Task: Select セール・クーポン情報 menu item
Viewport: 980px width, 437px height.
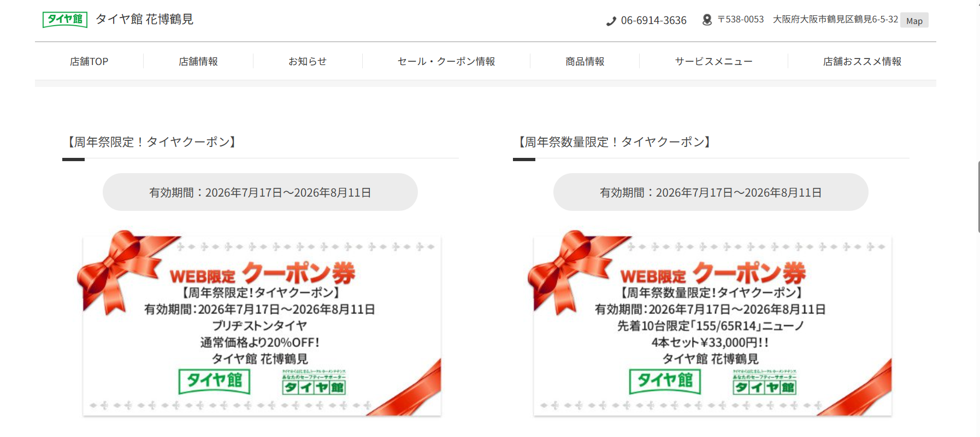Action: pos(446,61)
